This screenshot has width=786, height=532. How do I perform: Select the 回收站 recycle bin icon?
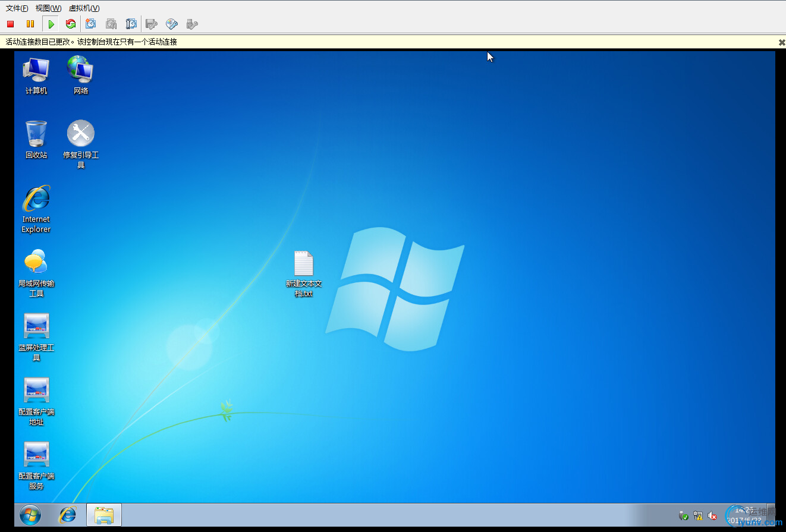[x=36, y=140]
